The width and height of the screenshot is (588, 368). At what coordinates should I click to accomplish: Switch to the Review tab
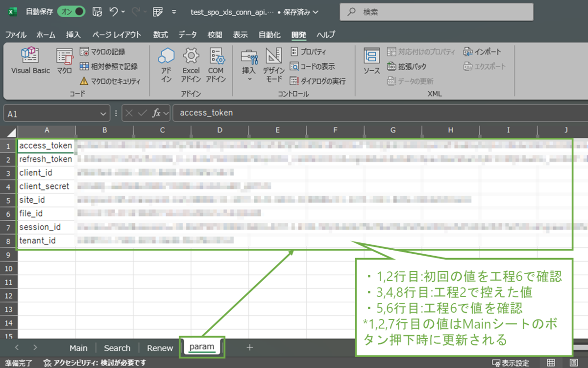[x=215, y=35]
